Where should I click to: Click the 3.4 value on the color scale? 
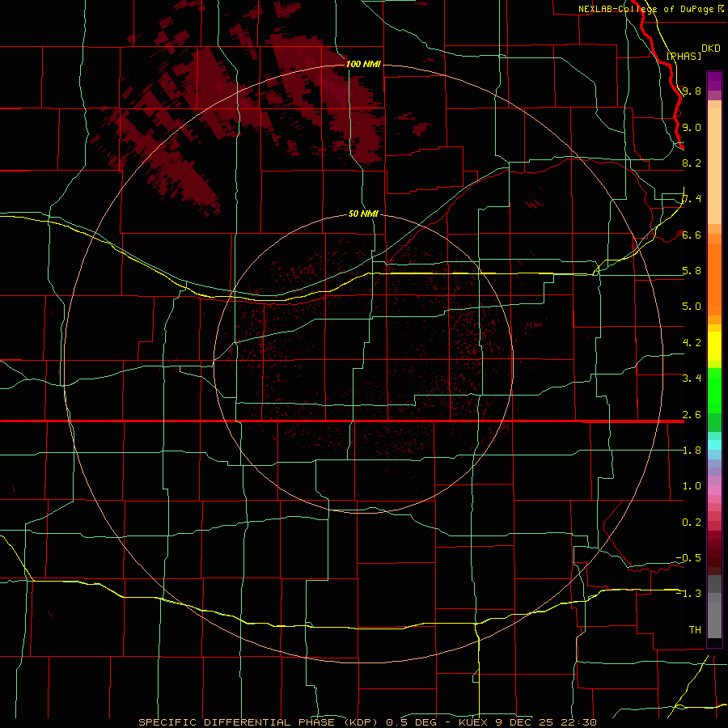[692, 379]
